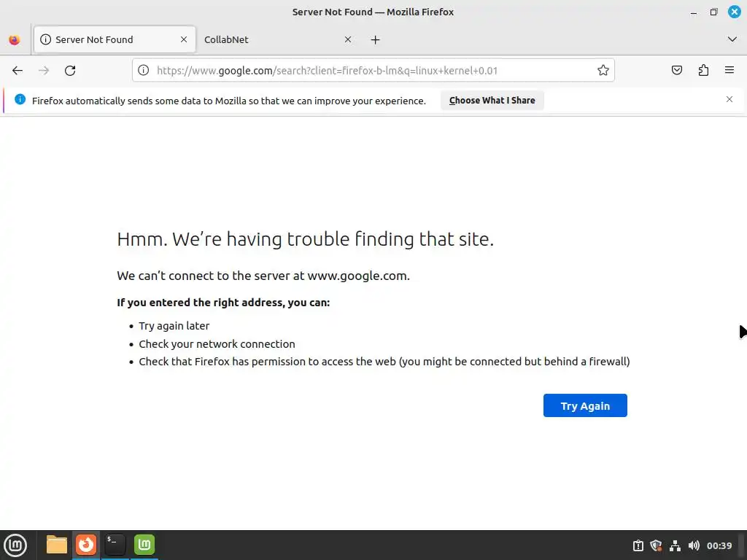Open the Linux Mint start menu
This screenshot has width=747, height=560.
15,545
